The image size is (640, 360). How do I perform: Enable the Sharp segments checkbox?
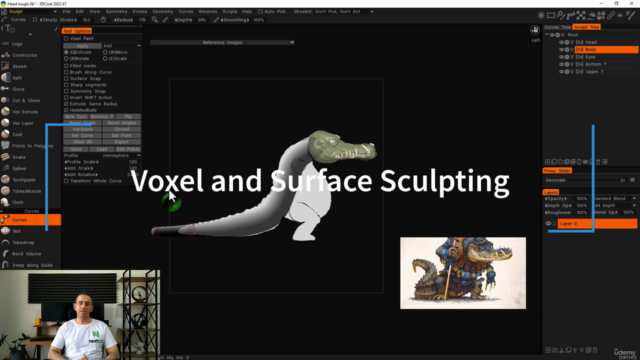tap(66, 85)
